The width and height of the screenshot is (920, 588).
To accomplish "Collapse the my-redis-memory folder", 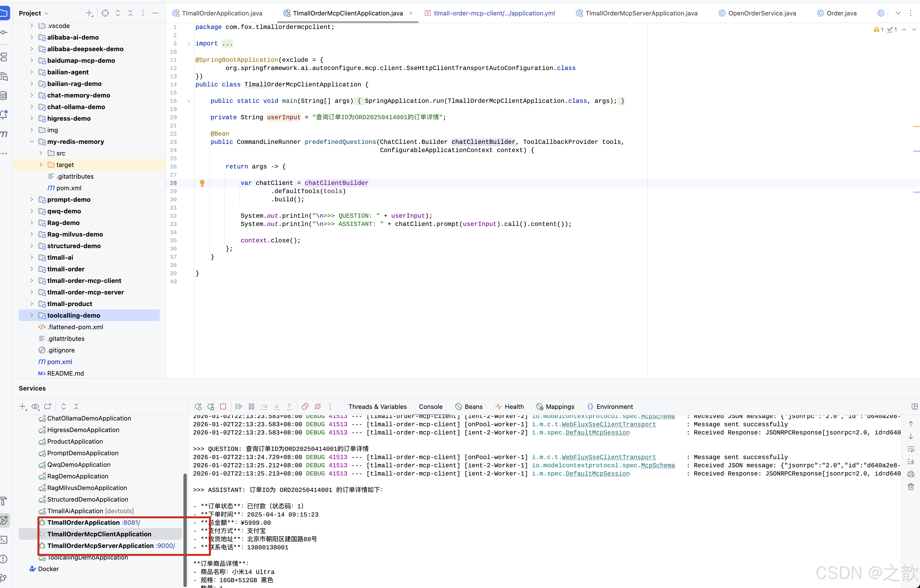I will coord(32,142).
